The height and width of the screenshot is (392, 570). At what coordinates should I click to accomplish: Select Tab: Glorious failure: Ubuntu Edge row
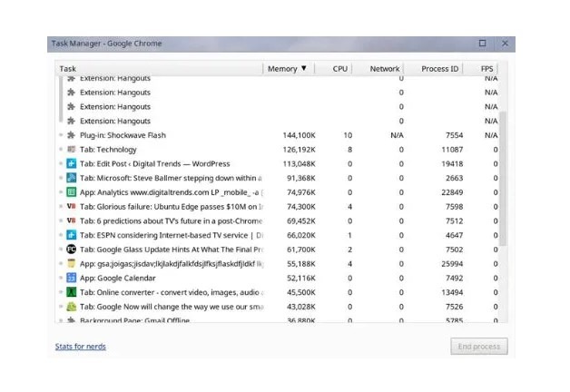(x=278, y=206)
